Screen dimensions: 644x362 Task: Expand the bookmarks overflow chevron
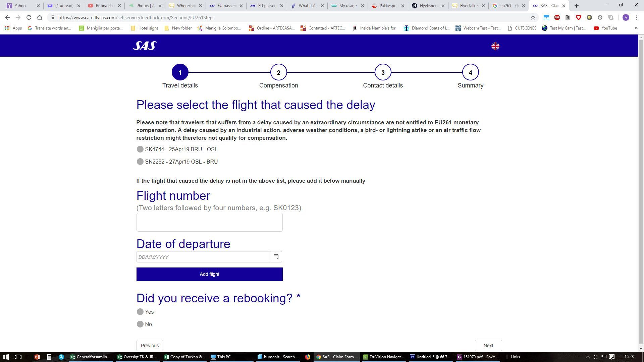click(x=636, y=28)
